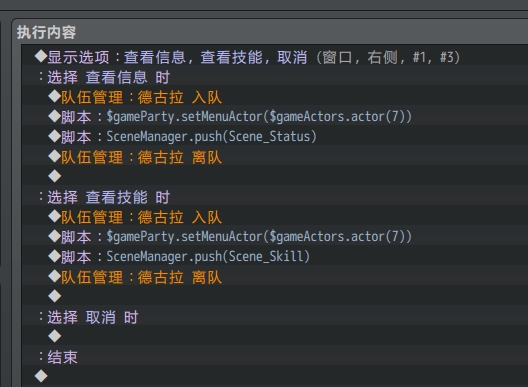Select the 选择 查看技能 时 branch line
The width and height of the screenshot is (528, 387).
tap(275, 197)
